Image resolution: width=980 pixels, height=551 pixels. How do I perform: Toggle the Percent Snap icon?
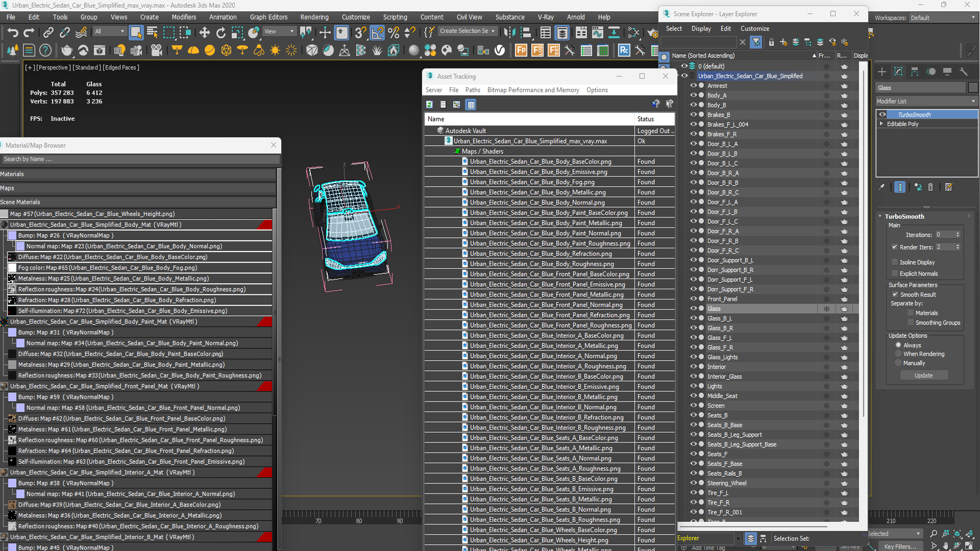pos(394,33)
